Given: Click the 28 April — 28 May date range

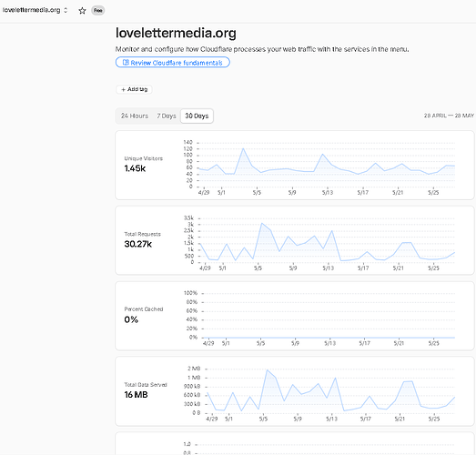Looking at the screenshot, I should coord(449,116).
